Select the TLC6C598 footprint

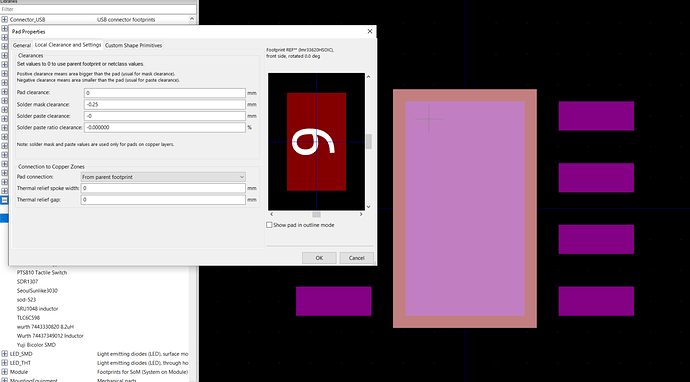click(x=28, y=318)
